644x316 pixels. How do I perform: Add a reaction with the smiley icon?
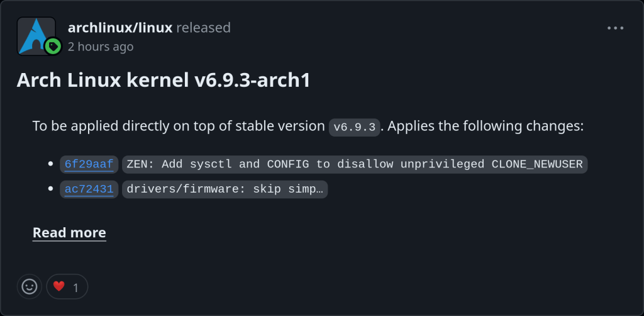(29, 286)
